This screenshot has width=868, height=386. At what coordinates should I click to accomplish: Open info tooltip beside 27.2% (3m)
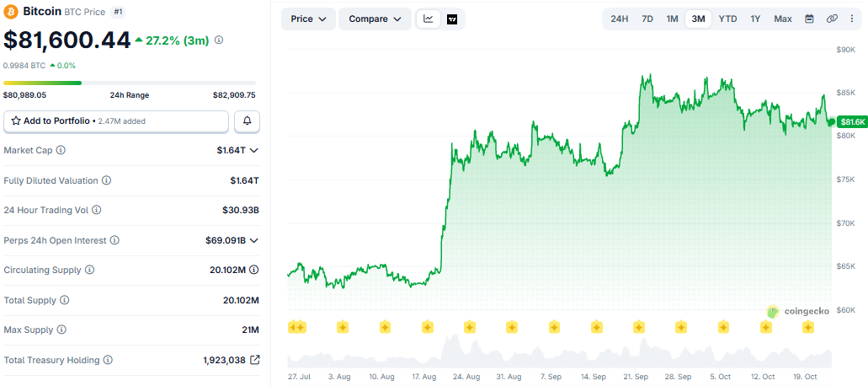[x=219, y=40]
